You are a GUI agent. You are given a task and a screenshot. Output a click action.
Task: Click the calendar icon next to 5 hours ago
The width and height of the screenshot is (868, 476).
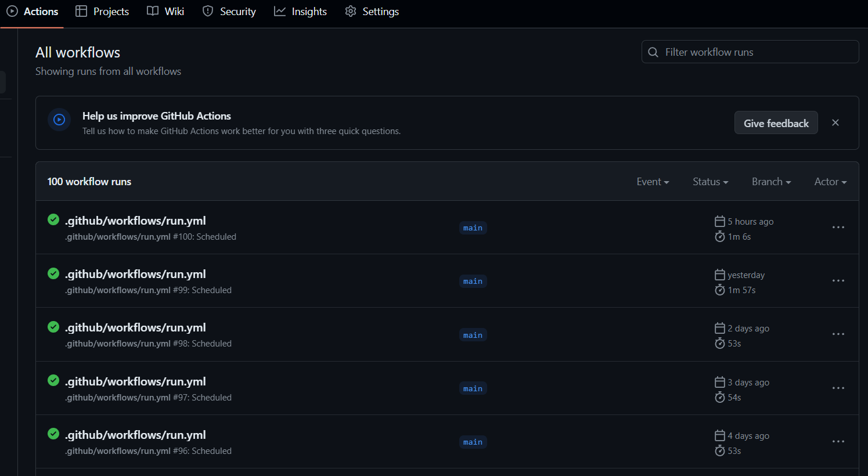click(x=719, y=221)
